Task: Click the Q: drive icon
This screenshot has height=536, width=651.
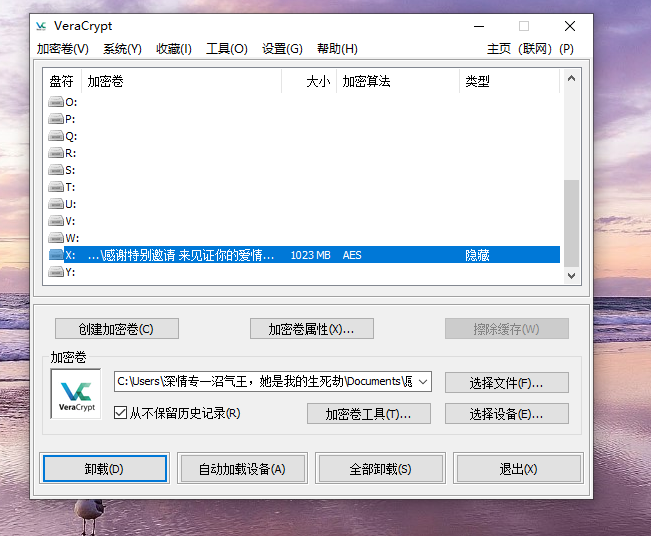Action: pyautogui.click(x=56, y=136)
